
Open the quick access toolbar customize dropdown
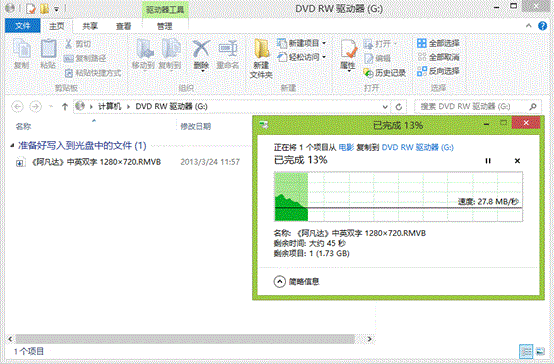click(x=57, y=9)
